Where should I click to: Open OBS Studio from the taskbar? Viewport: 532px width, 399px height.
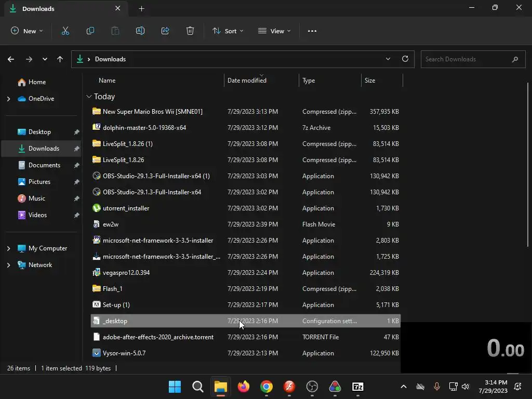[312, 387]
